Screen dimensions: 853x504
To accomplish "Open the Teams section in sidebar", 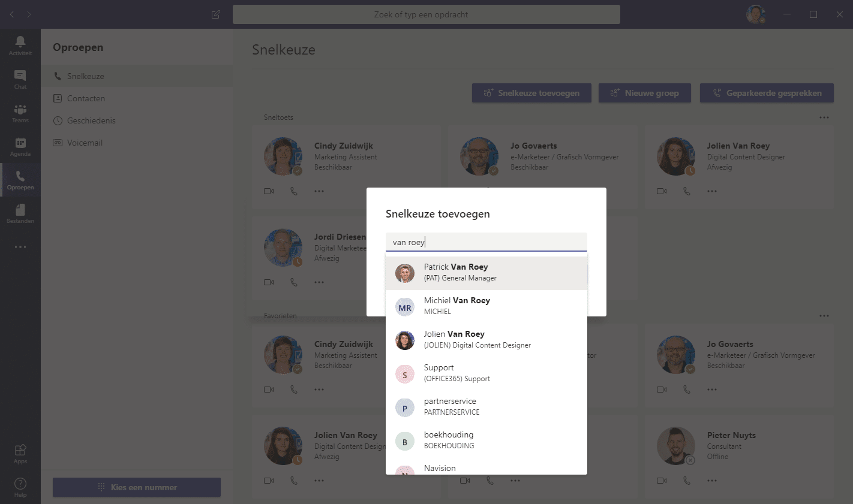I will click(x=20, y=113).
